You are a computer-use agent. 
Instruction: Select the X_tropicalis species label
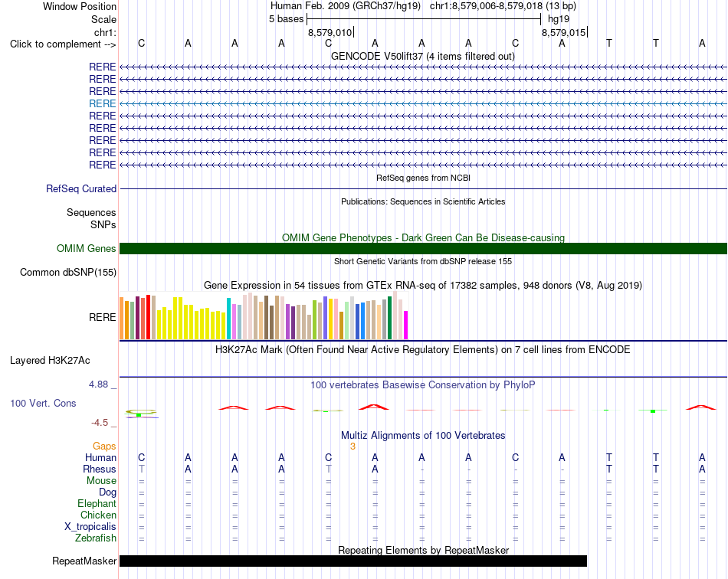[90, 527]
